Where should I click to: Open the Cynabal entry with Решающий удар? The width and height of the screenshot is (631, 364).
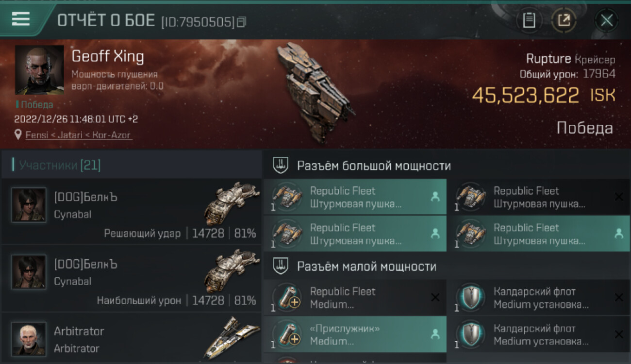point(132,211)
